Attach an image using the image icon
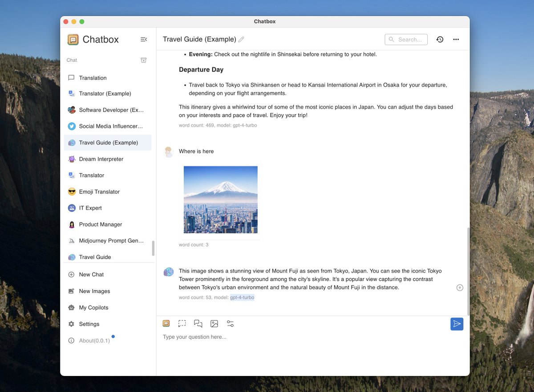Screen dimensions: 534x392 click(214, 323)
